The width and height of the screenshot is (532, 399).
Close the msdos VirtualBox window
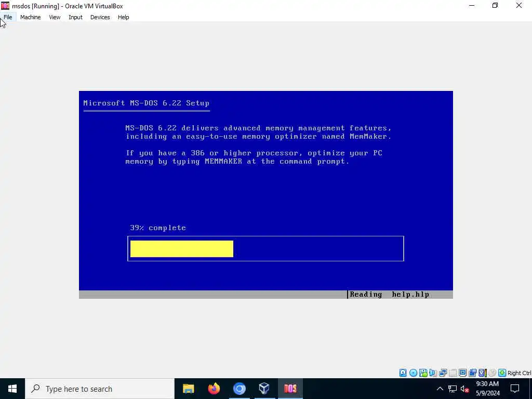519,6
